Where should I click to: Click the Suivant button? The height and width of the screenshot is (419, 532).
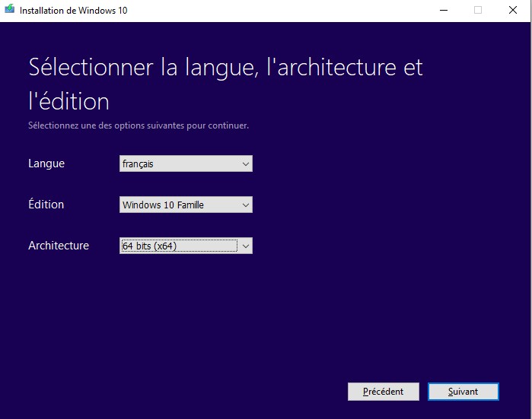464,392
